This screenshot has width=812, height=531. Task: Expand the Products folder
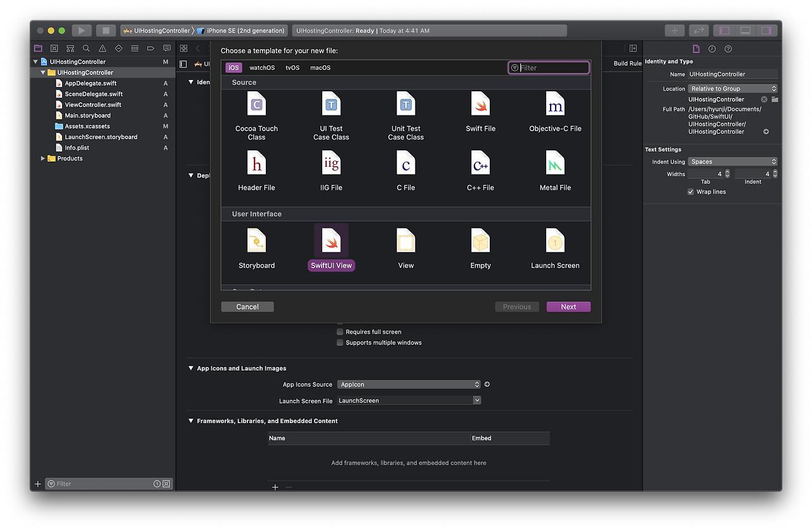pyautogui.click(x=43, y=159)
